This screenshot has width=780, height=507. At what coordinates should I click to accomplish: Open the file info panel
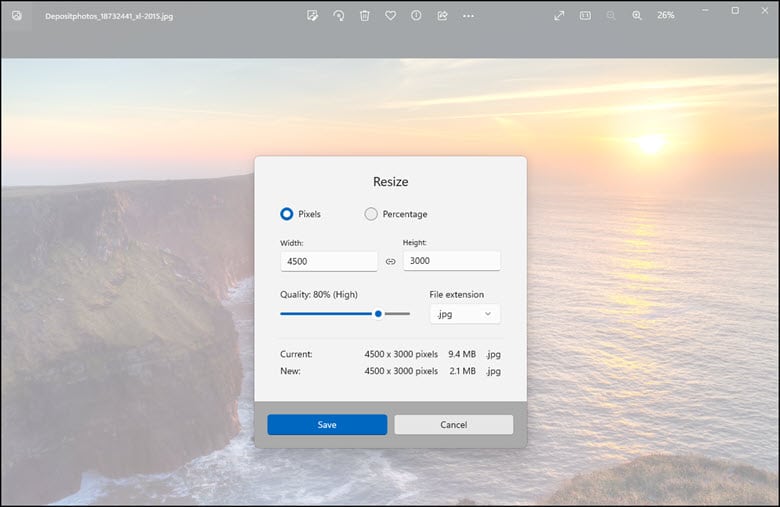(x=416, y=15)
